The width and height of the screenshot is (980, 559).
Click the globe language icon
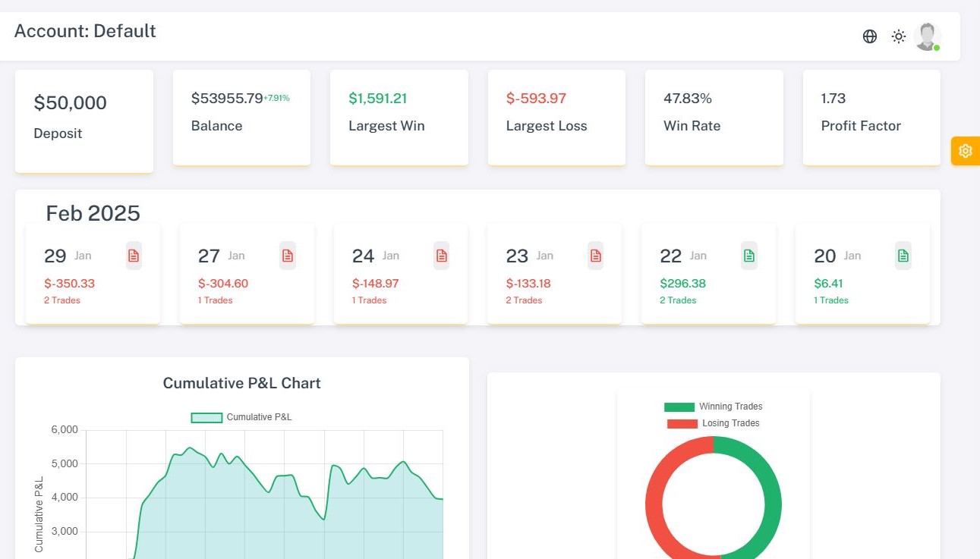pyautogui.click(x=870, y=36)
